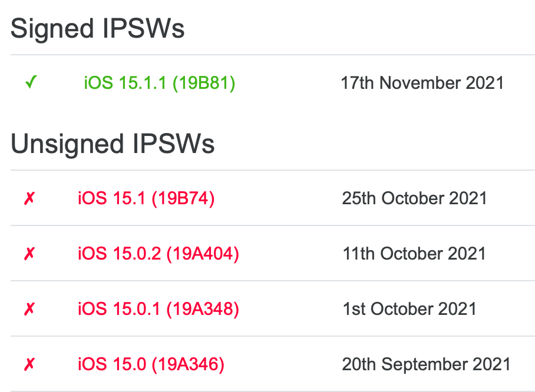Viewport: 535px width, 392px height.
Task: Click the 25th October 2021 release date
Action: click(414, 198)
